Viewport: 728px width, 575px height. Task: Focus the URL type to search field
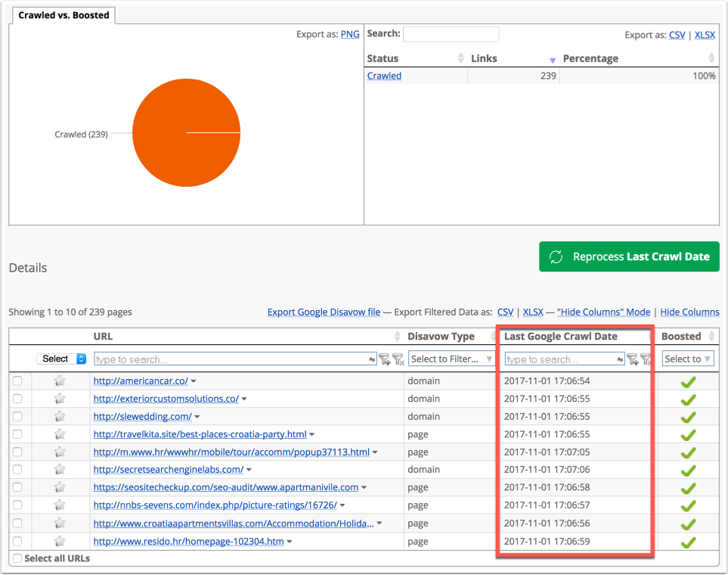[x=235, y=359]
